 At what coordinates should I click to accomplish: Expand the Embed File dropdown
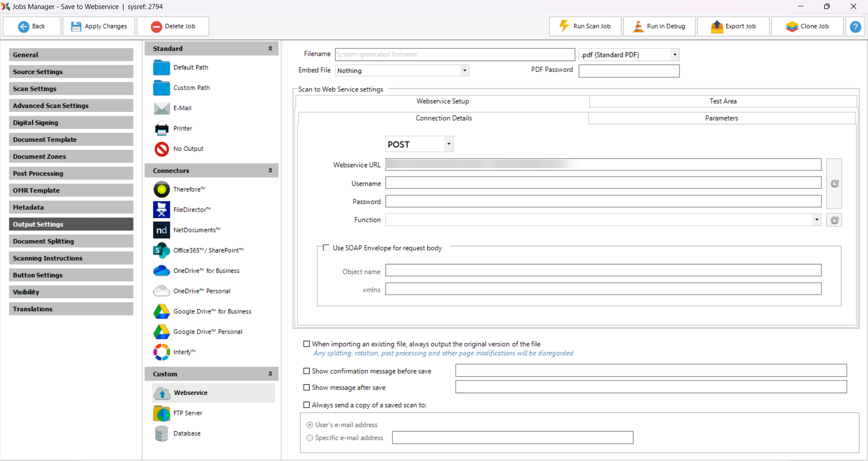(x=464, y=71)
